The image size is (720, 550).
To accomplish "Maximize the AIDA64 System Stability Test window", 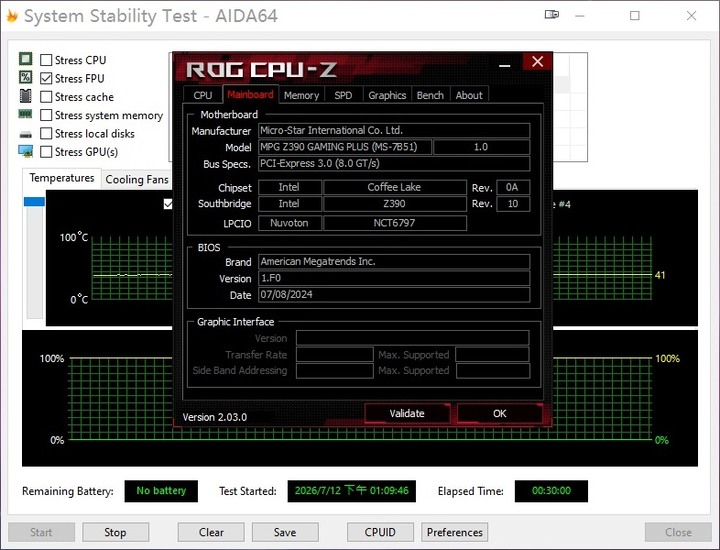I will [635, 16].
